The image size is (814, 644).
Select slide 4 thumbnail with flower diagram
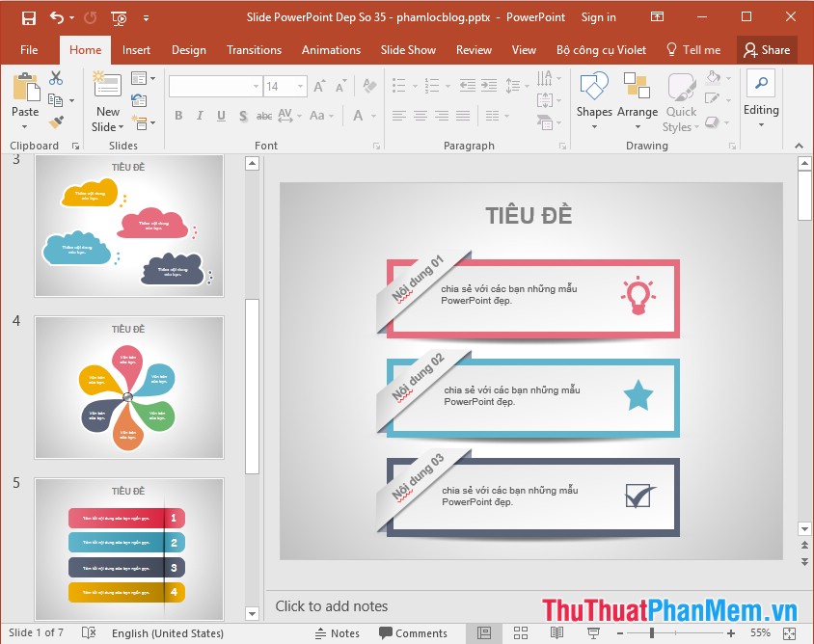129,387
